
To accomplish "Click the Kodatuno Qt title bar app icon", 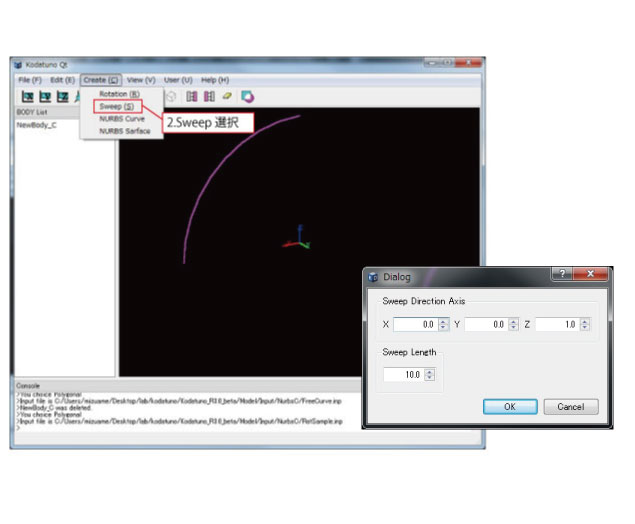I will [18, 65].
